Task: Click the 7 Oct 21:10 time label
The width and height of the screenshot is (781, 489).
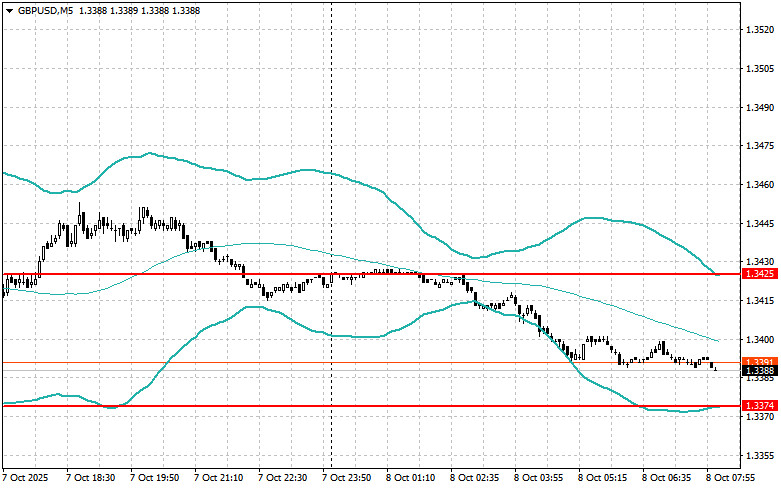Action: [219, 478]
